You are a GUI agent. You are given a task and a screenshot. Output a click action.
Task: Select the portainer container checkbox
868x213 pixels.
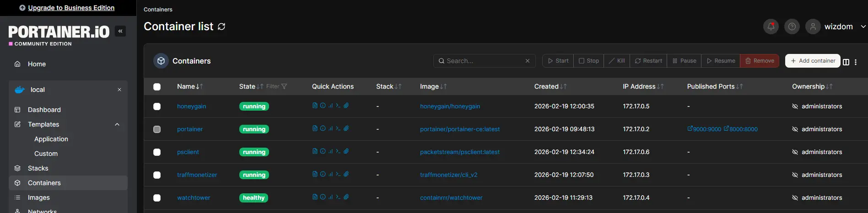tap(157, 129)
